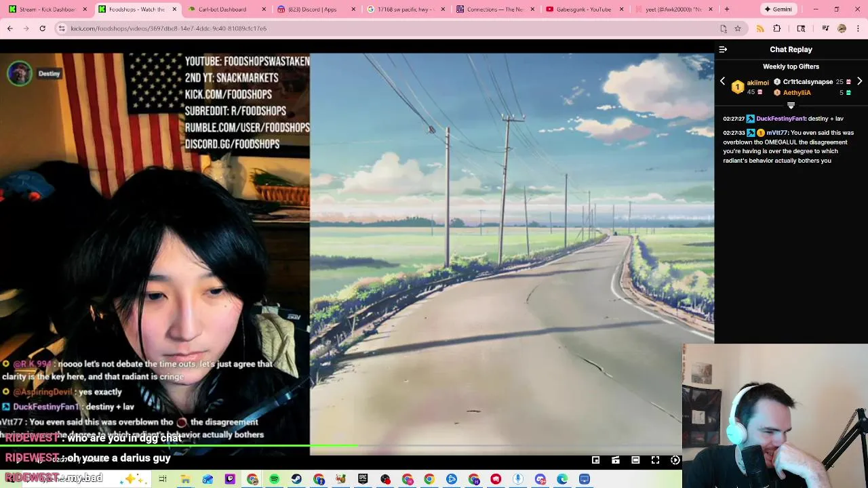Switch to Gabeisgunk - YouTube tab
This screenshot has width=868, height=488.
click(x=584, y=9)
